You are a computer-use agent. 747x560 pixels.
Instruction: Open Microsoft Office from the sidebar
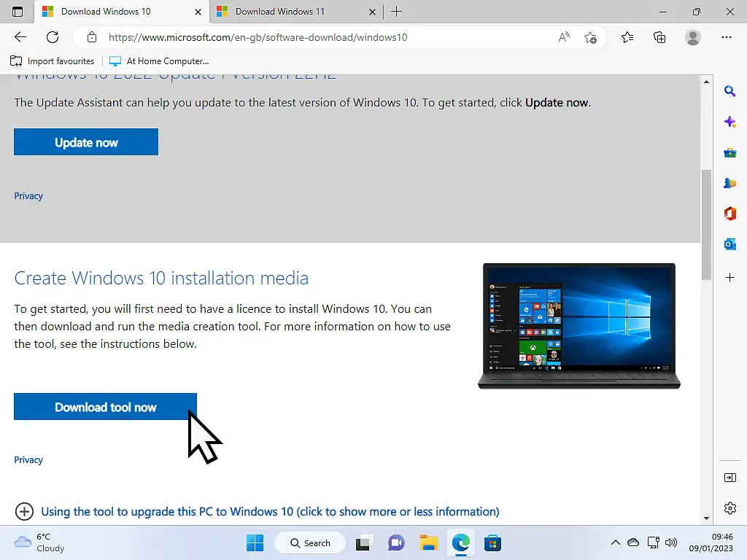tap(729, 214)
